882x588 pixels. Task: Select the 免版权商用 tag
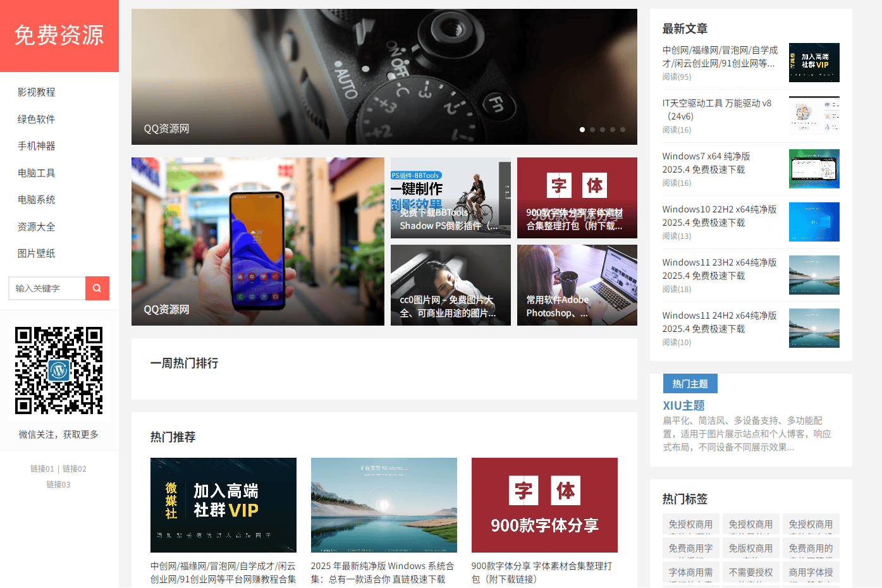(751, 548)
